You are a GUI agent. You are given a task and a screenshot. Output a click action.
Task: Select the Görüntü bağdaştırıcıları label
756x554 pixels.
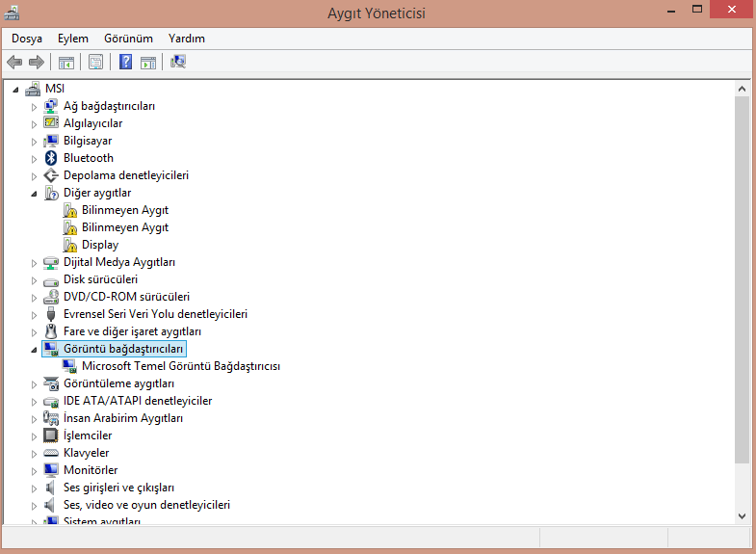coord(123,349)
